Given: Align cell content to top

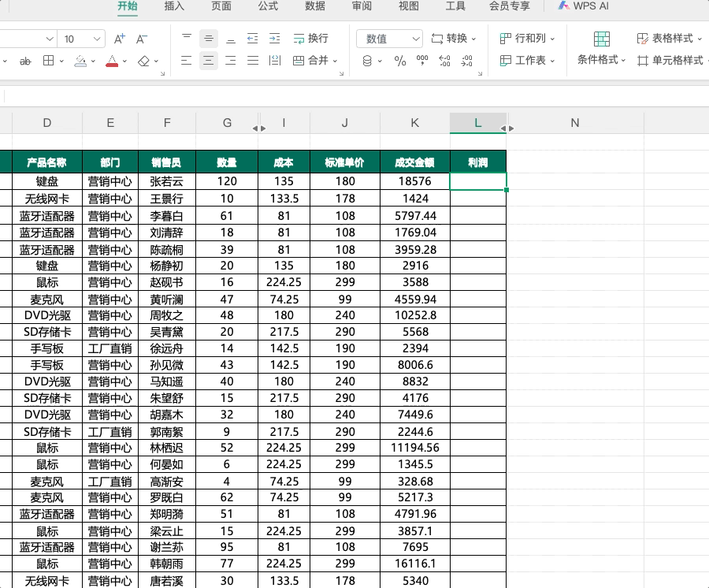Looking at the screenshot, I should (187, 39).
